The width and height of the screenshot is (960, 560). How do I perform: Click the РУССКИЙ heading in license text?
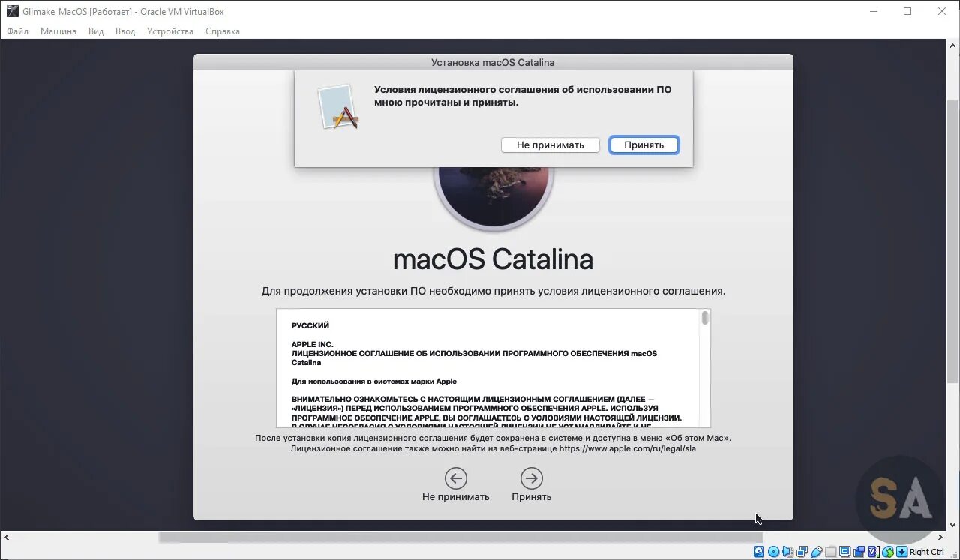(310, 325)
